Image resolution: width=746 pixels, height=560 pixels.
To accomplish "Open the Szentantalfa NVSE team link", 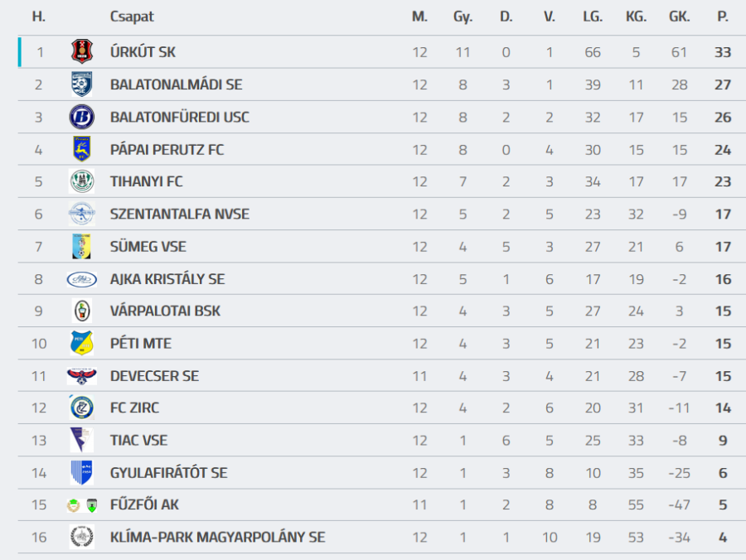I will tap(179, 215).
